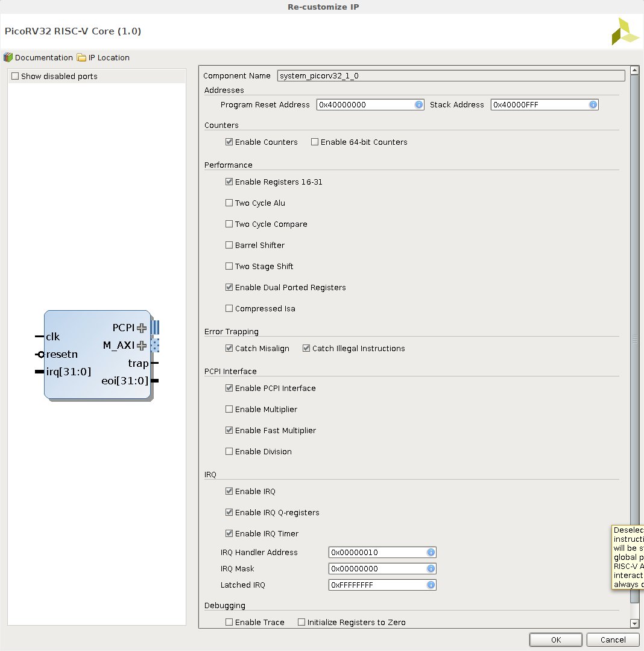Expand the PCPI interface plus icon
The width and height of the screenshot is (644, 651).
(x=142, y=328)
